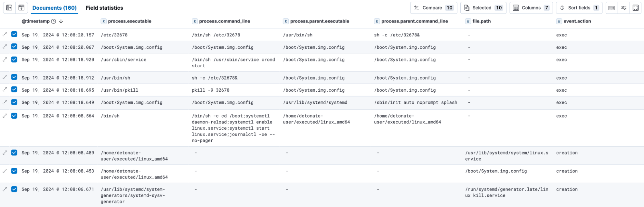Open keyboard shortcuts via the keyboard icon
644x207 pixels.
(x=611, y=8)
